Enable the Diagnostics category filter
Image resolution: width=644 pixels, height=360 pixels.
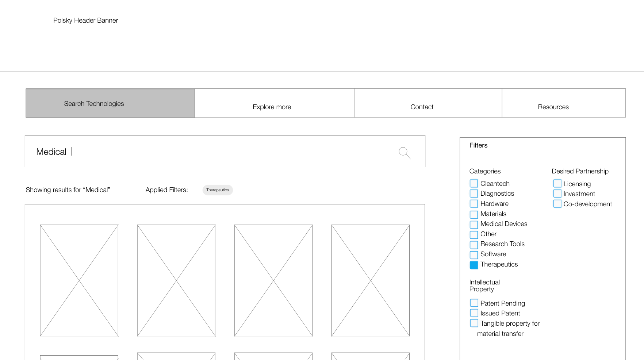click(x=474, y=194)
